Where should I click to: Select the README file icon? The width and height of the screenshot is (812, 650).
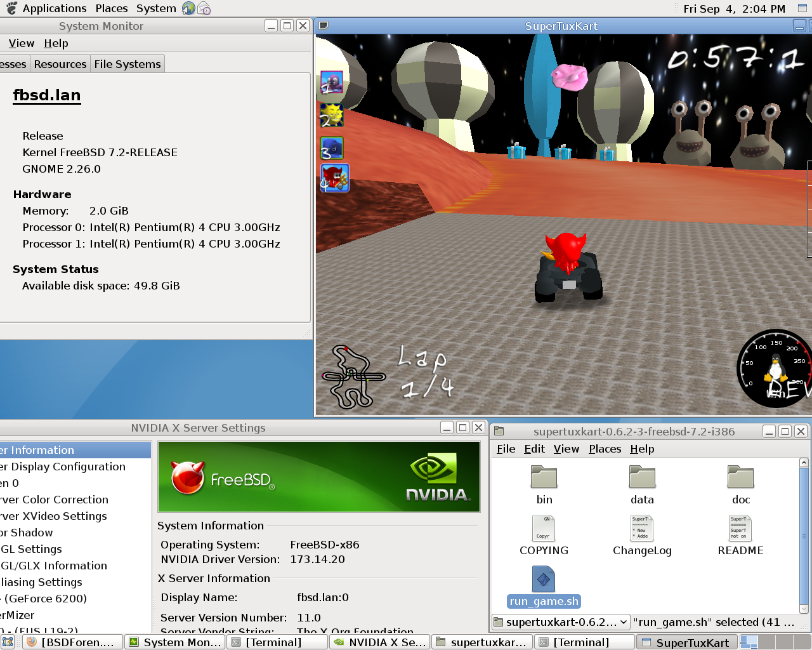(x=740, y=528)
